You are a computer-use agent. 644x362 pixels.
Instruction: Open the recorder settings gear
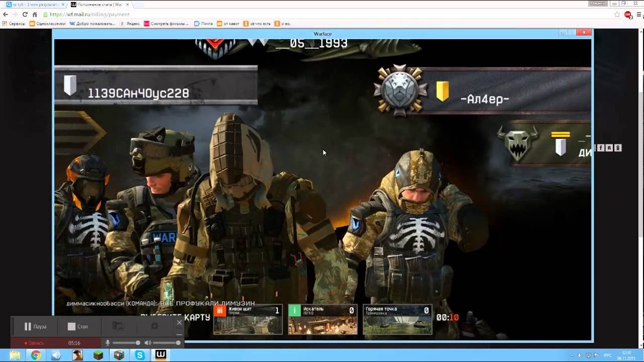[x=154, y=326]
